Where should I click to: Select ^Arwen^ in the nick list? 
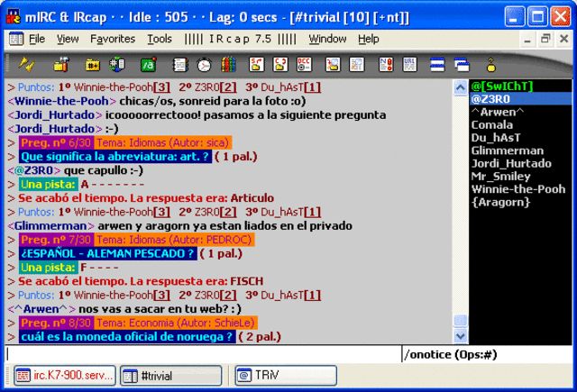[521, 112]
